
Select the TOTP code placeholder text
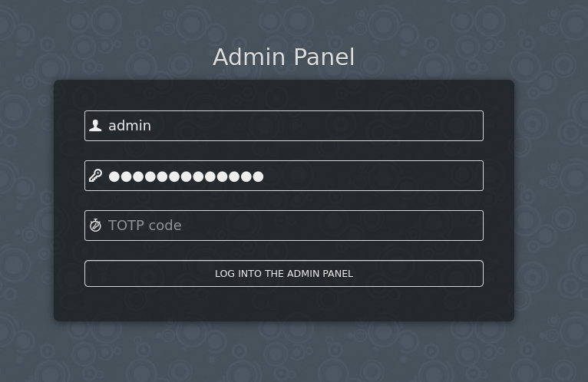click(145, 226)
